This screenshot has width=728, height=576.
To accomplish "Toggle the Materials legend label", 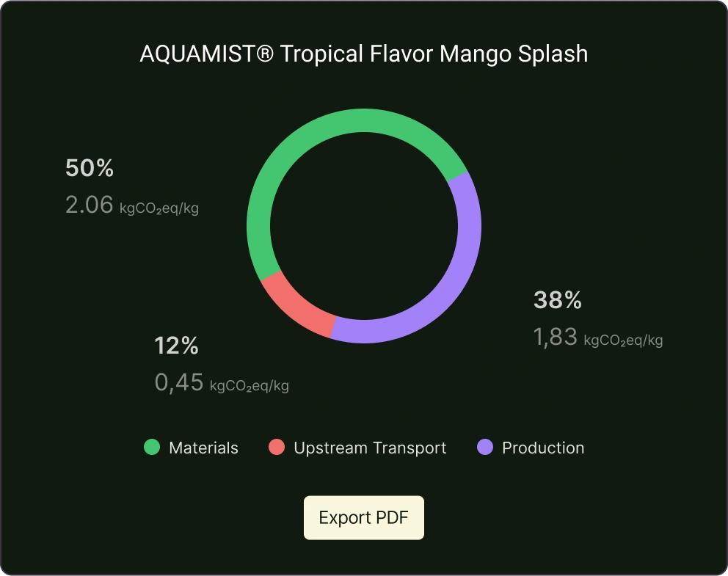I will (x=203, y=448).
